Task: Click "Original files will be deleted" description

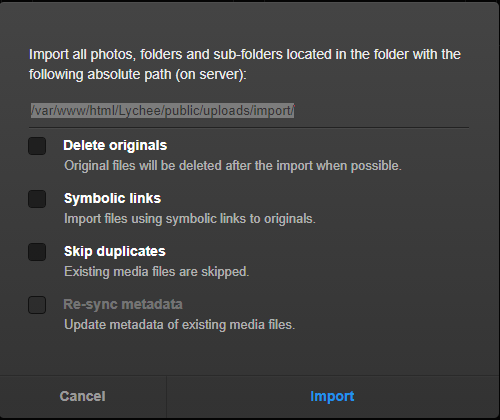Action: click(x=233, y=166)
